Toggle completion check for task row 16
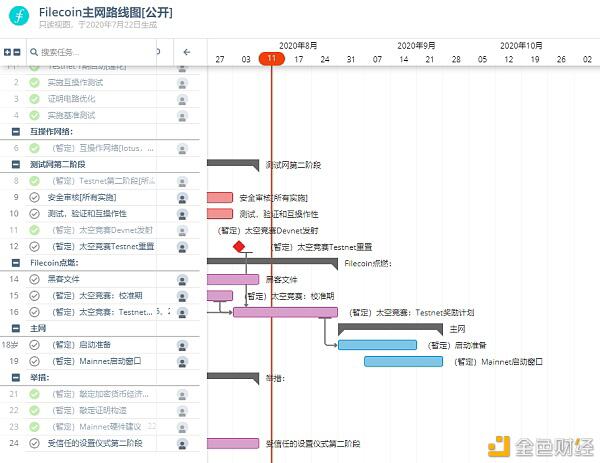This screenshot has width=600, height=463. [x=34, y=312]
